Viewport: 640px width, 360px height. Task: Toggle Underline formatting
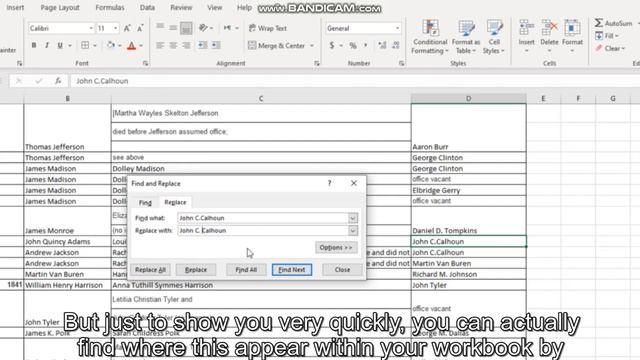click(60, 45)
